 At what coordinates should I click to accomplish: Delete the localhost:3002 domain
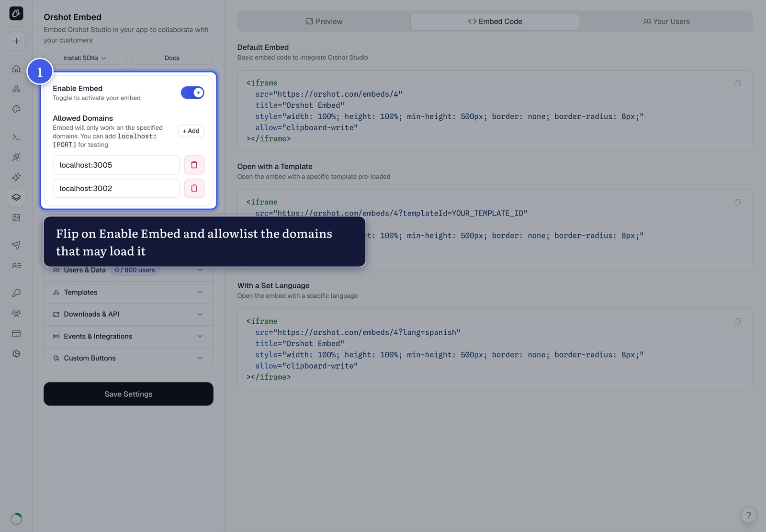click(x=194, y=188)
